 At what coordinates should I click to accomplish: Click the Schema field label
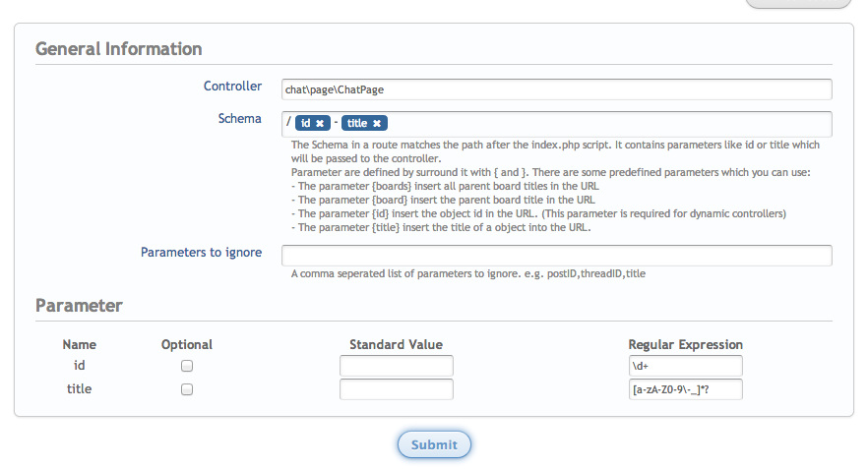point(240,119)
